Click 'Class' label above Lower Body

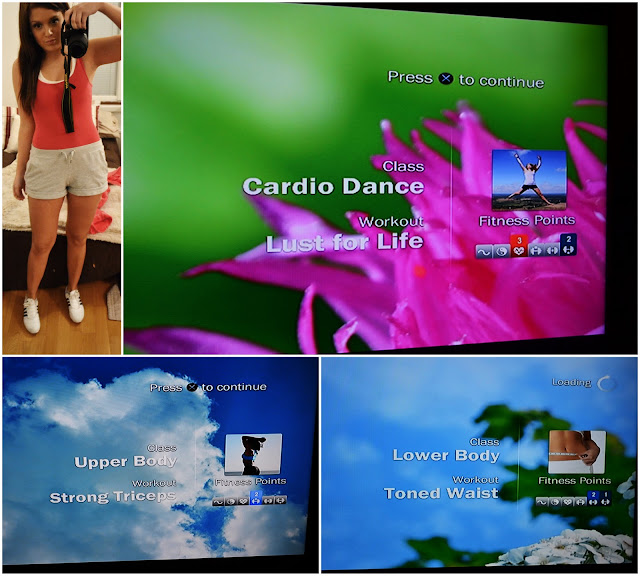tap(484, 442)
